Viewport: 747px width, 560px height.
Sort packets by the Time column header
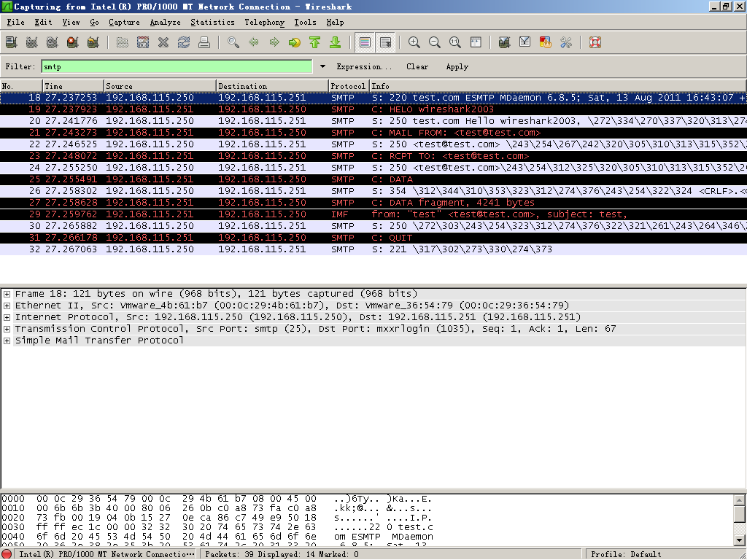[73, 86]
